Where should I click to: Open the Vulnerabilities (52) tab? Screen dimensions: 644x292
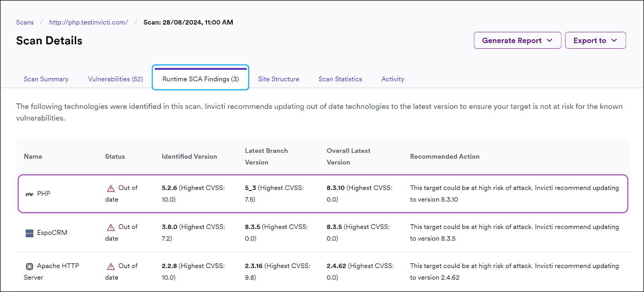click(116, 79)
